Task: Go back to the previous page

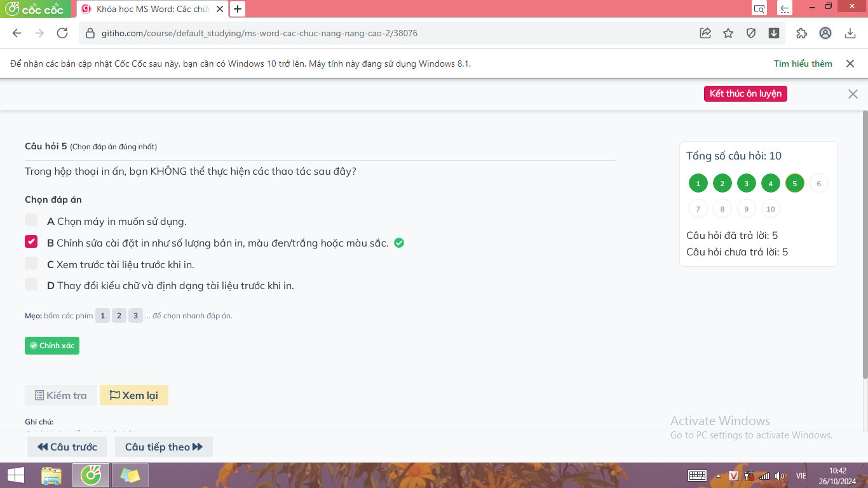Action: point(17,34)
